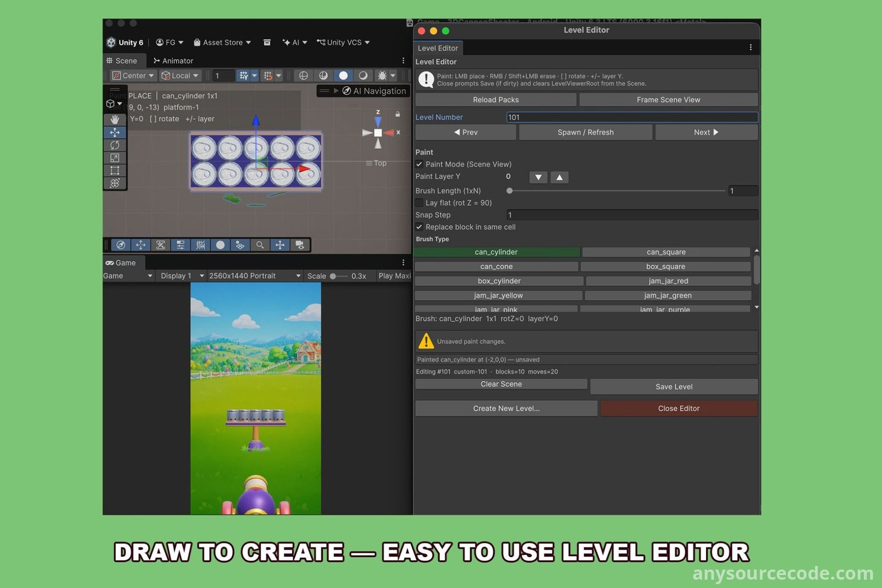Click the Spawn / Refresh button
This screenshot has width=882, height=588.
point(585,132)
